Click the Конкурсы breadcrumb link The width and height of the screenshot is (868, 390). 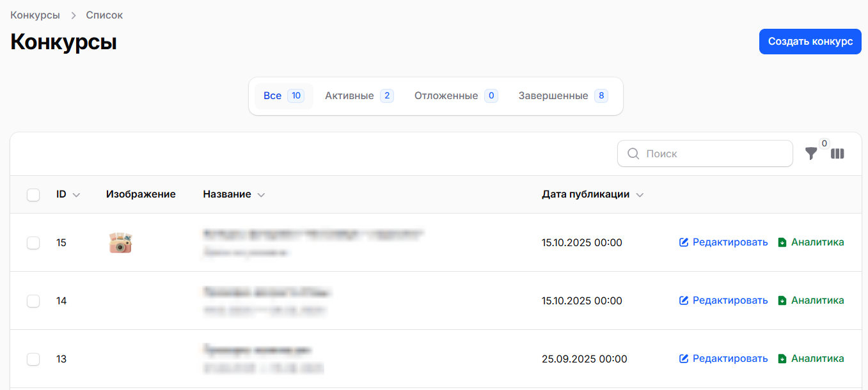pyautogui.click(x=35, y=15)
